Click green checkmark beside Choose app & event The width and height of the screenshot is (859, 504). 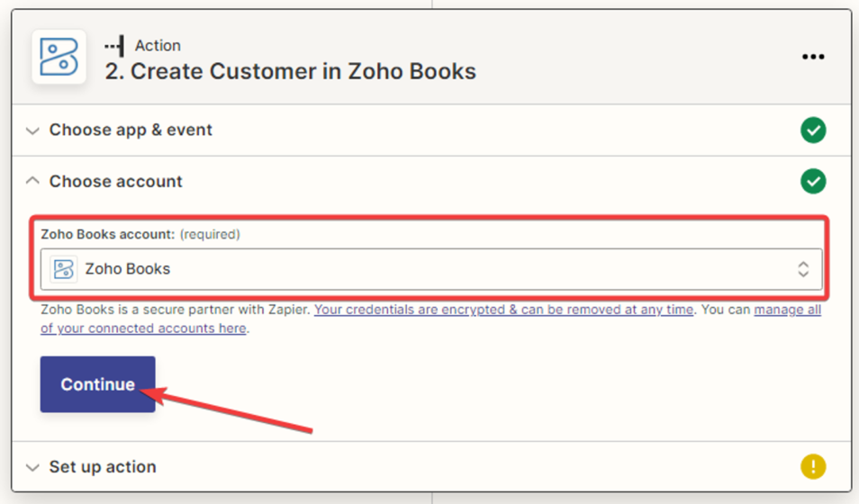(812, 130)
